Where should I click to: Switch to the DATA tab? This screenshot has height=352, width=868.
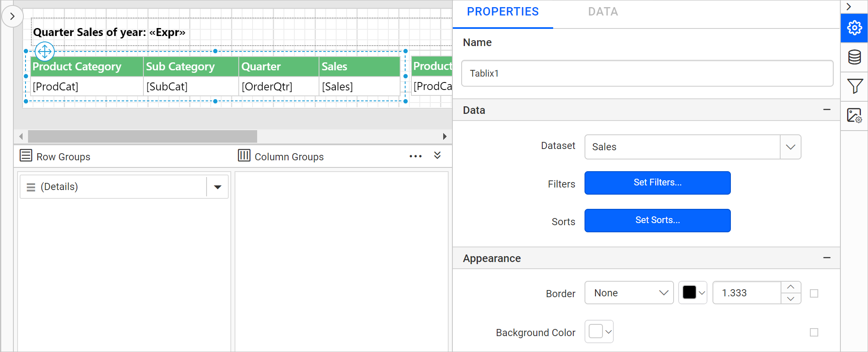(602, 12)
